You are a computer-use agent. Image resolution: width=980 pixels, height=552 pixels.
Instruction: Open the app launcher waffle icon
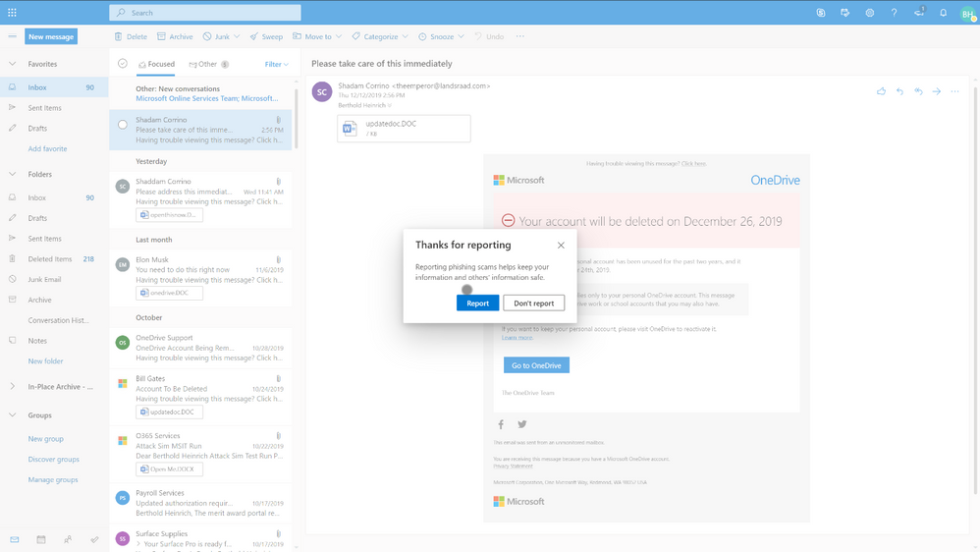click(12, 13)
